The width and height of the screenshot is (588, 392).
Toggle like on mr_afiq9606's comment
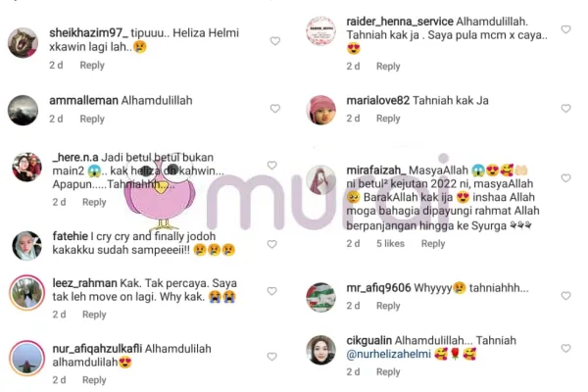click(x=565, y=296)
